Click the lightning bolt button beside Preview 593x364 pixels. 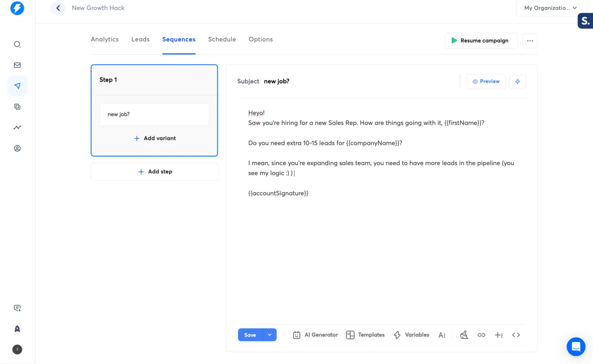point(518,82)
